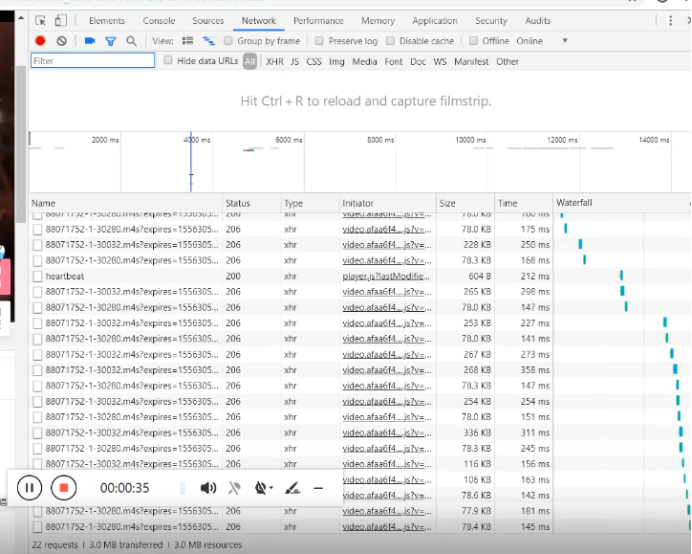The width and height of the screenshot is (692, 554).
Task: Toggle the recorder microphone icon
Action: tap(234, 488)
